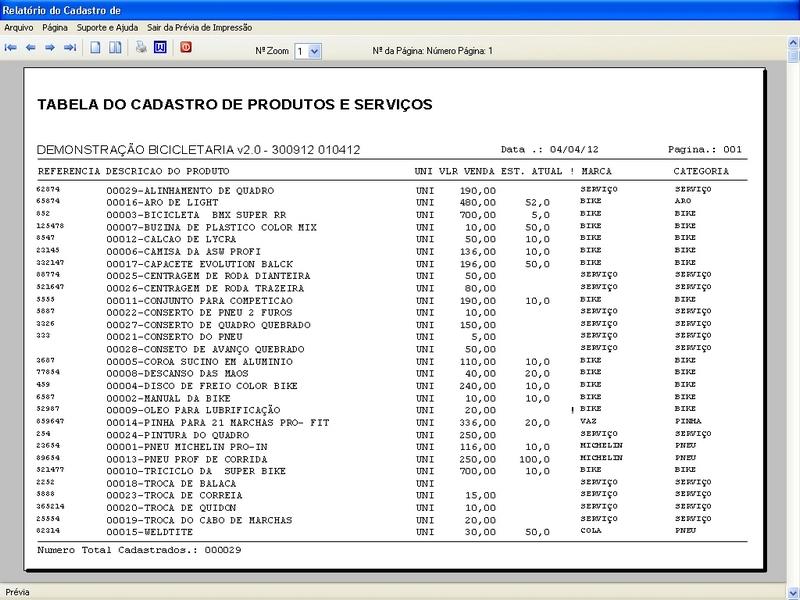Open the Arquivo menu
Image resolution: width=800 pixels, height=600 pixels.
[19, 28]
